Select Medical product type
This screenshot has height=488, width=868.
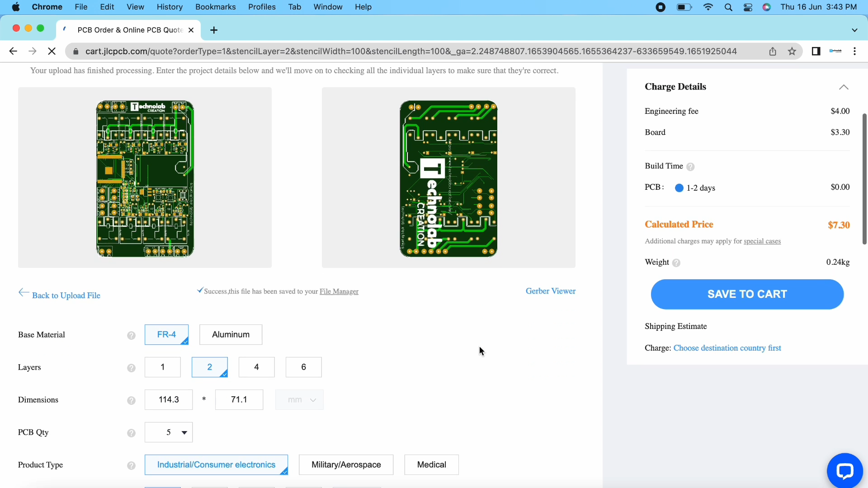click(431, 465)
